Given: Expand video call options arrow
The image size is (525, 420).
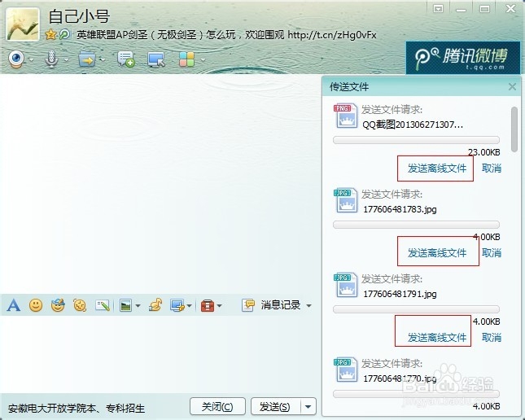Looking at the screenshot, I should point(31,60).
